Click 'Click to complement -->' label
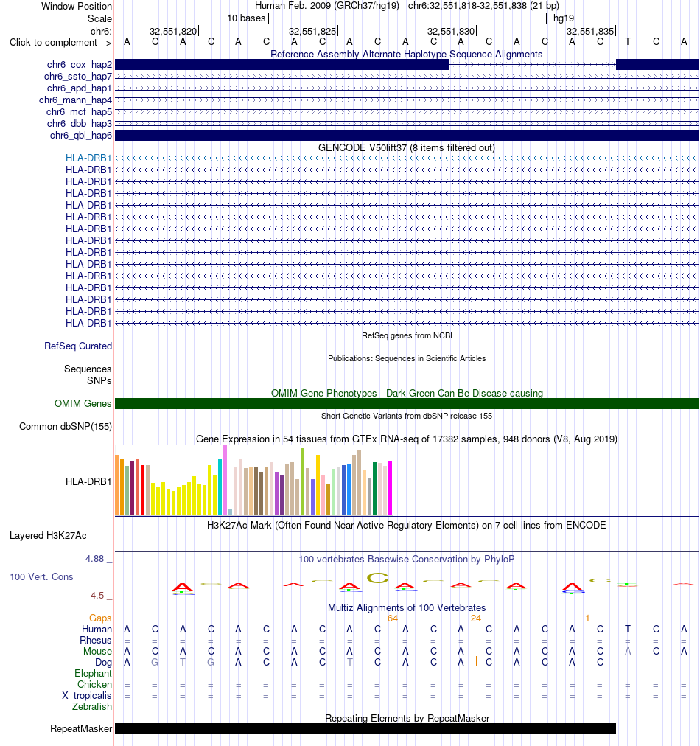This screenshot has height=746, width=700. (60, 43)
